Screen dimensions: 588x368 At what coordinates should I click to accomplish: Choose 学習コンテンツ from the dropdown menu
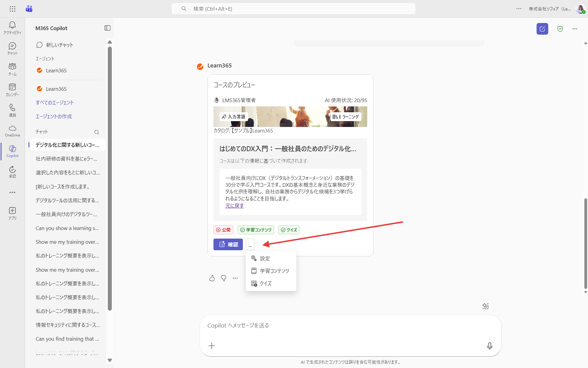pyautogui.click(x=271, y=271)
